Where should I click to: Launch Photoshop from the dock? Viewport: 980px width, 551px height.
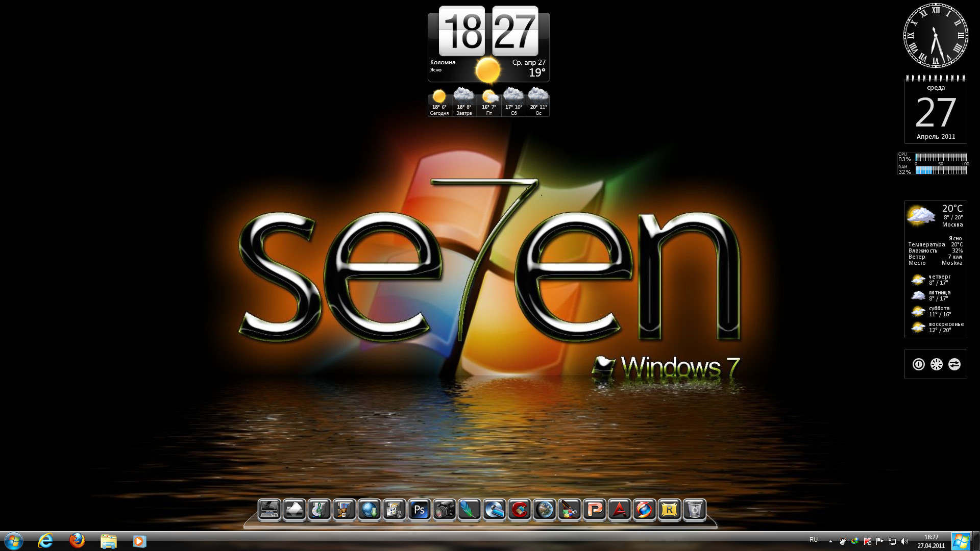[x=419, y=510]
